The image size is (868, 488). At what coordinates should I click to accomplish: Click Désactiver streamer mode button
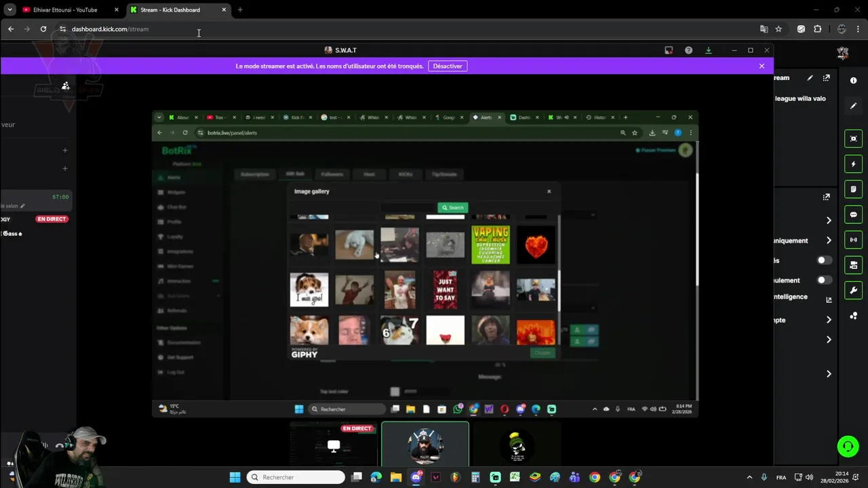pos(448,66)
